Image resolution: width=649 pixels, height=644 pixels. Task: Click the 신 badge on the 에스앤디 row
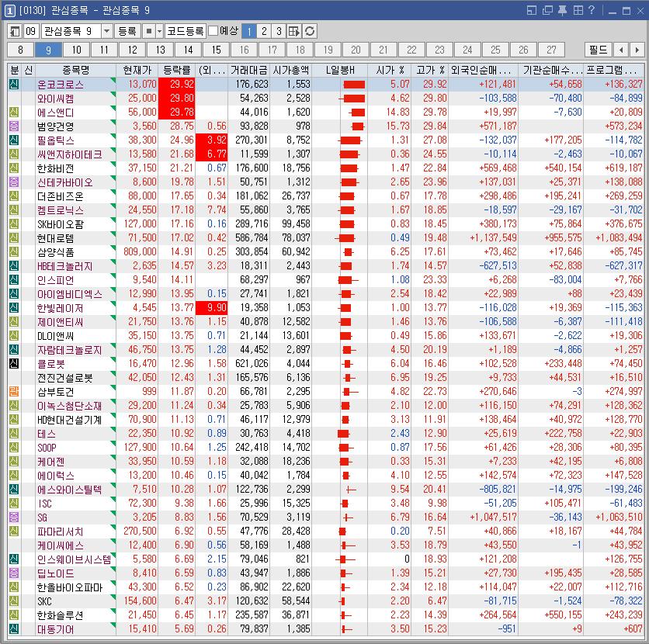[14, 112]
